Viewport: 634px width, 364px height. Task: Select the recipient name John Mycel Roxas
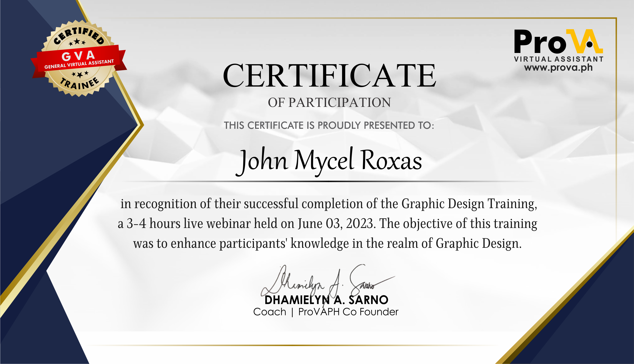(x=329, y=161)
